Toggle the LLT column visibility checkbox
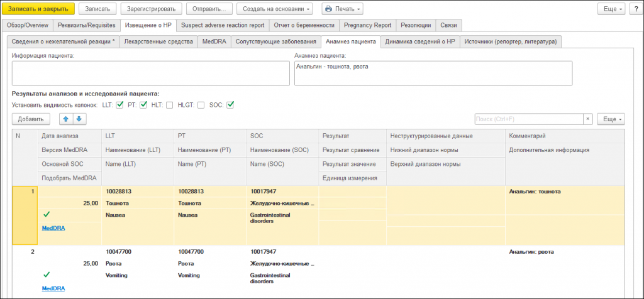Screen dimensions: 644x299 point(119,105)
